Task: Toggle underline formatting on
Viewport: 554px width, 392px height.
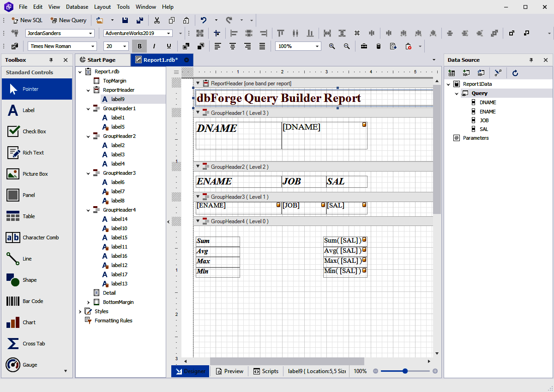Action: (x=169, y=46)
